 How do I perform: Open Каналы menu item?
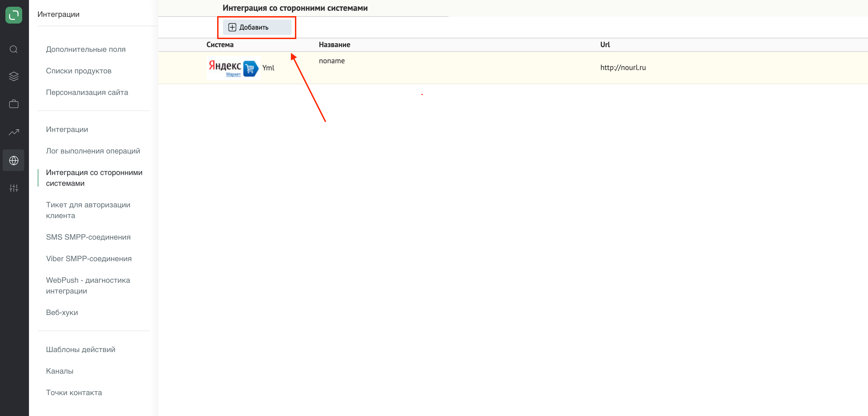pos(60,371)
